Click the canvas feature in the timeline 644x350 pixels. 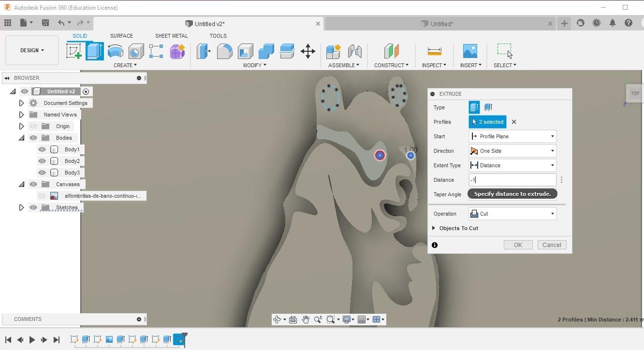pyautogui.click(x=109, y=339)
